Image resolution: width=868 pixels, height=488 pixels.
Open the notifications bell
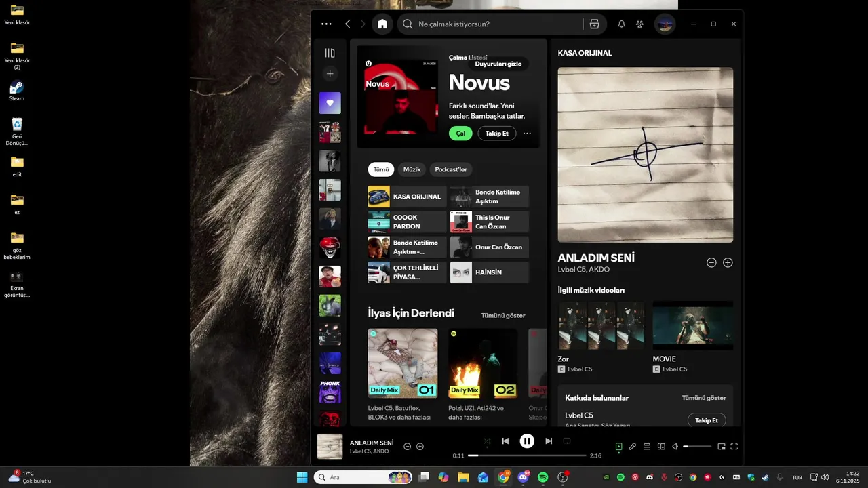point(621,24)
